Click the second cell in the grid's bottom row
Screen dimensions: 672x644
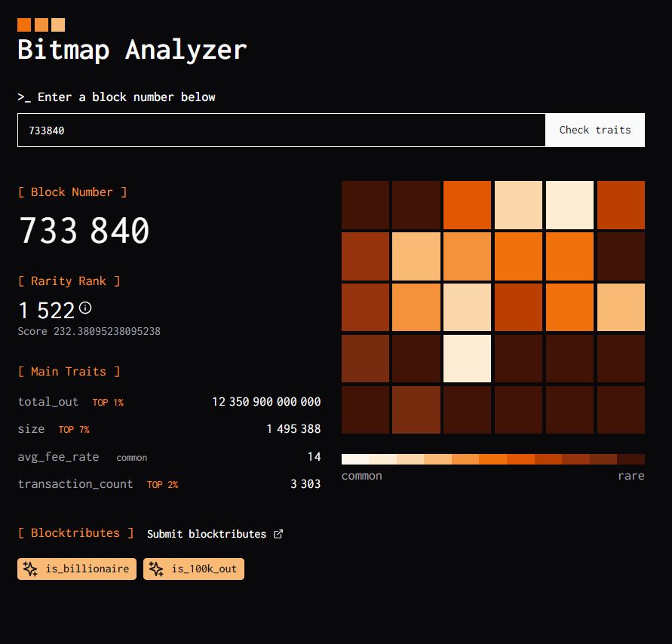[416, 409]
